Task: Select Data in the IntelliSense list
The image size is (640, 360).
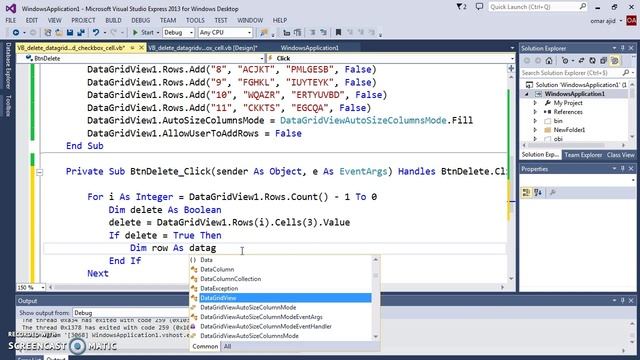Action: [x=206, y=260]
